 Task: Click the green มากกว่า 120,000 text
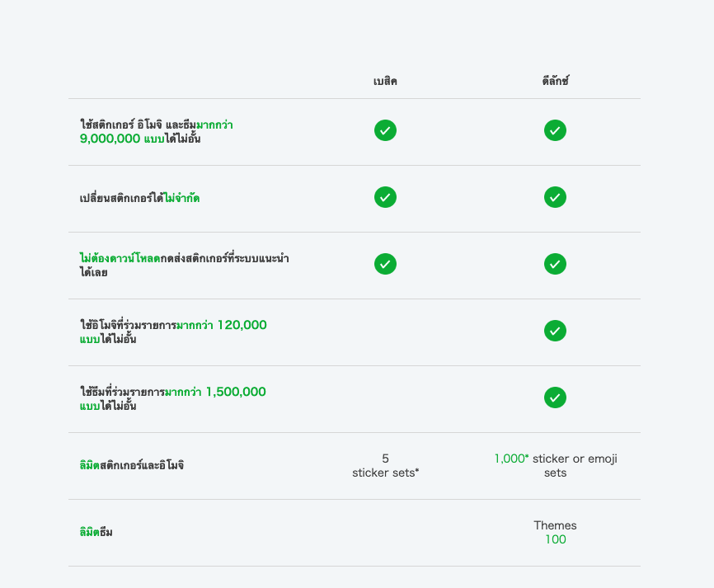coord(221,326)
